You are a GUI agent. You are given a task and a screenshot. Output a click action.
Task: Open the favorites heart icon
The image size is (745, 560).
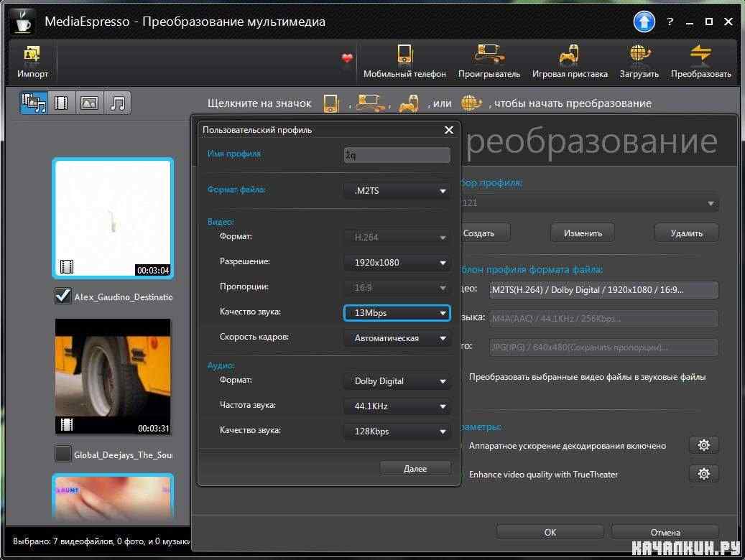[347, 58]
